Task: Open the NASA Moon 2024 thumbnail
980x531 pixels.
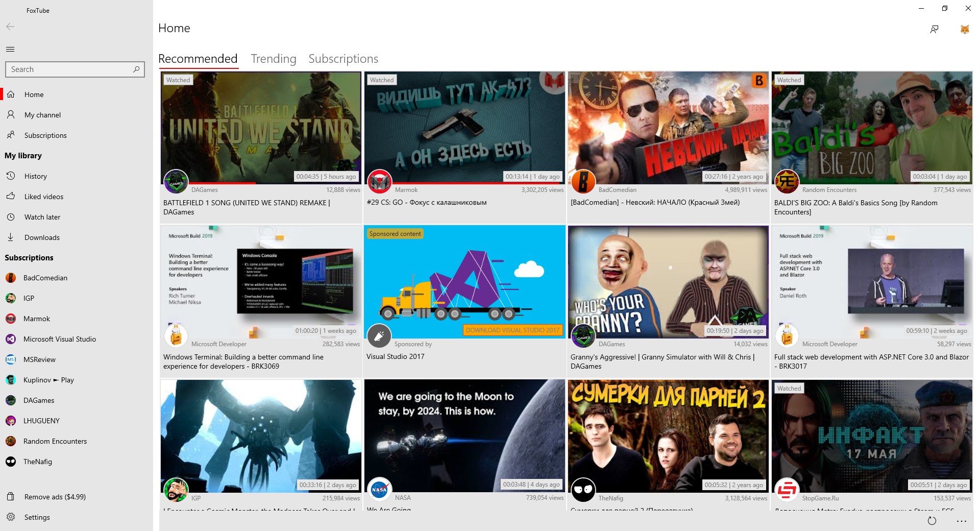Action: [464, 436]
